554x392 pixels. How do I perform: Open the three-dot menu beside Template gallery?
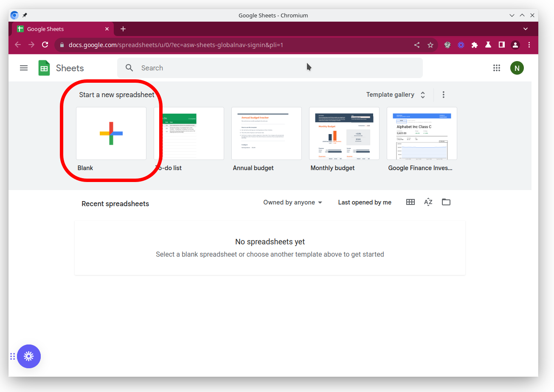coord(443,95)
